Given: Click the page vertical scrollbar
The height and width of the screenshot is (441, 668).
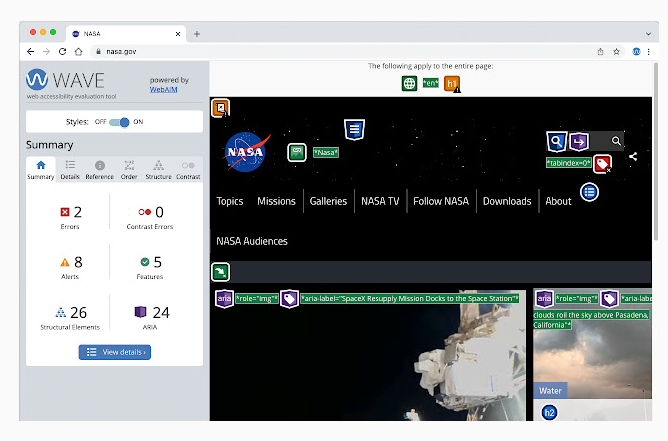Looking at the screenshot, I should coord(656,151).
